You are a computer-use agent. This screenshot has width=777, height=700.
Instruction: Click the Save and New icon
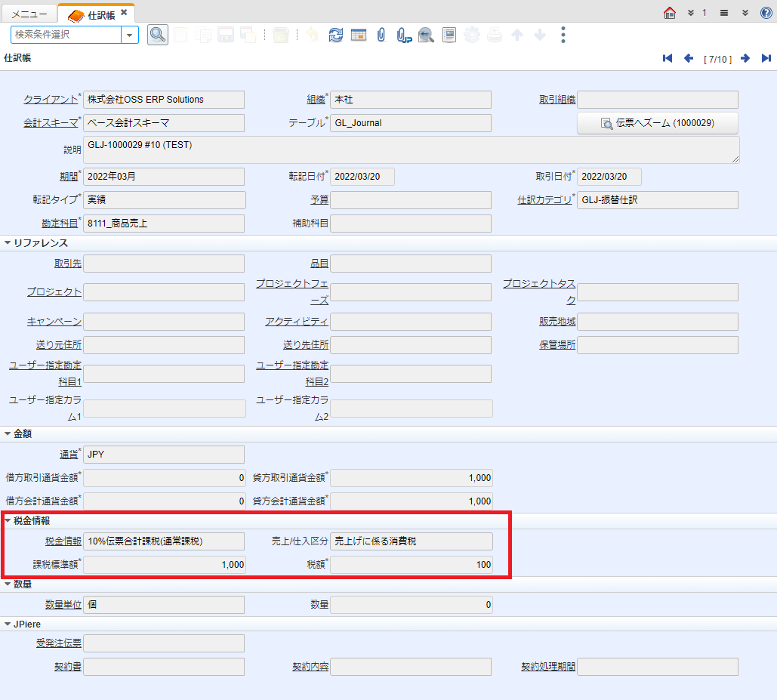[248, 35]
